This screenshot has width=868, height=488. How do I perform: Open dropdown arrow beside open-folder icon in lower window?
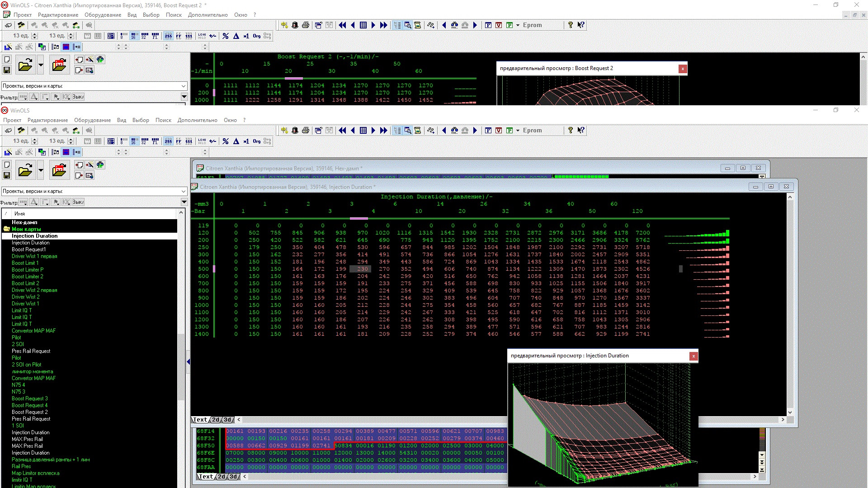(x=41, y=170)
